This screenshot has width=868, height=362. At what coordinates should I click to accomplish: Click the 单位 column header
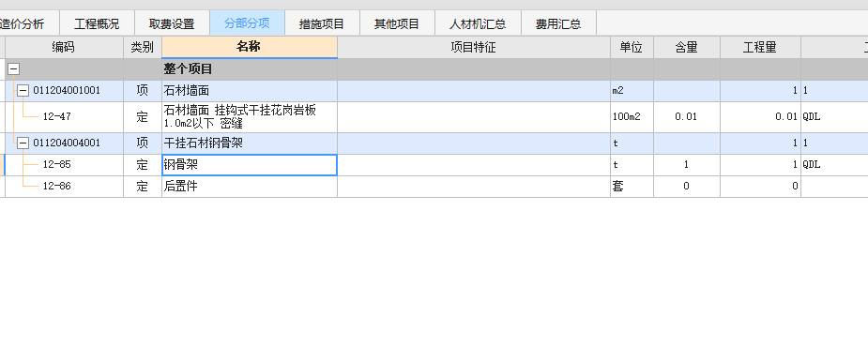632,48
